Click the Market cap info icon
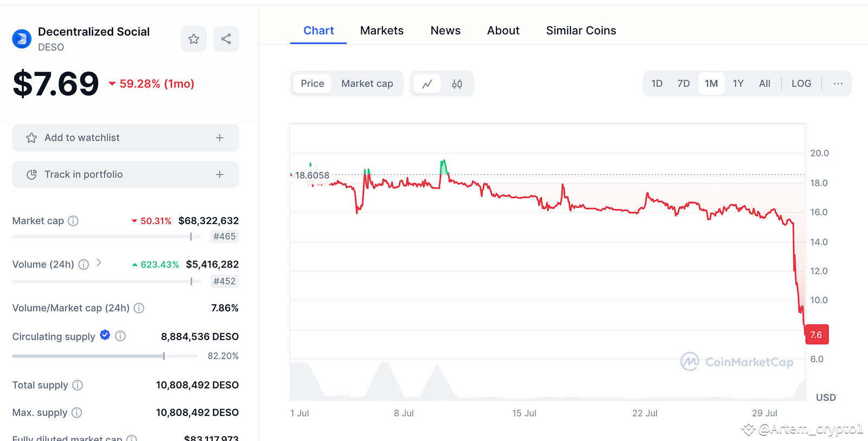This screenshot has width=868, height=441. pyautogui.click(x=73, y=221)
